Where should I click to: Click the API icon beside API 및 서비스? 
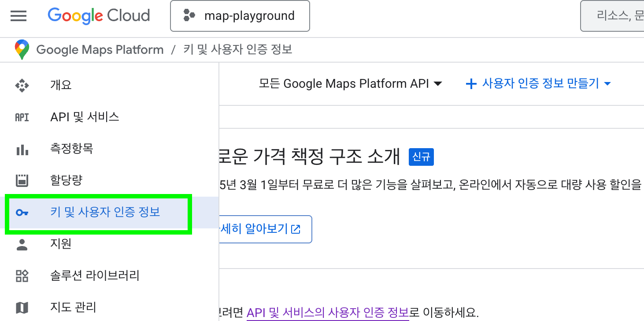(22, 117)
